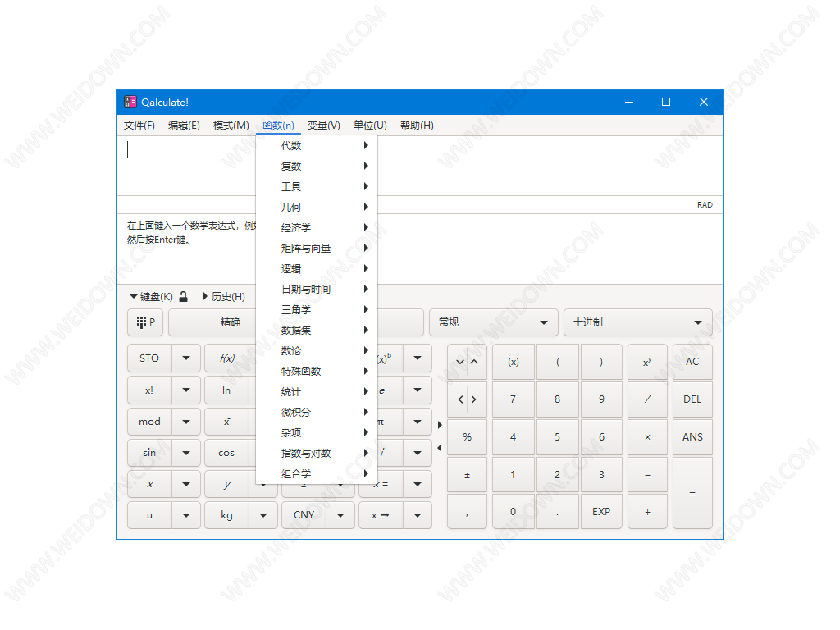840x630 pixels.
Task: Open 矩阵与向量 matrix submenu
Action: (x=317, y=248)
